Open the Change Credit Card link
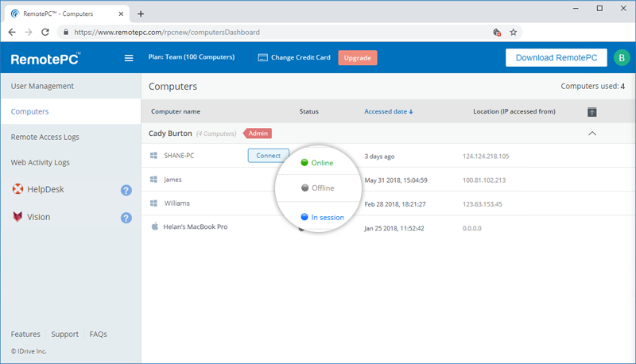Image resolution: width=636 pixels, height=364 pixels. [x=294, y=57]
